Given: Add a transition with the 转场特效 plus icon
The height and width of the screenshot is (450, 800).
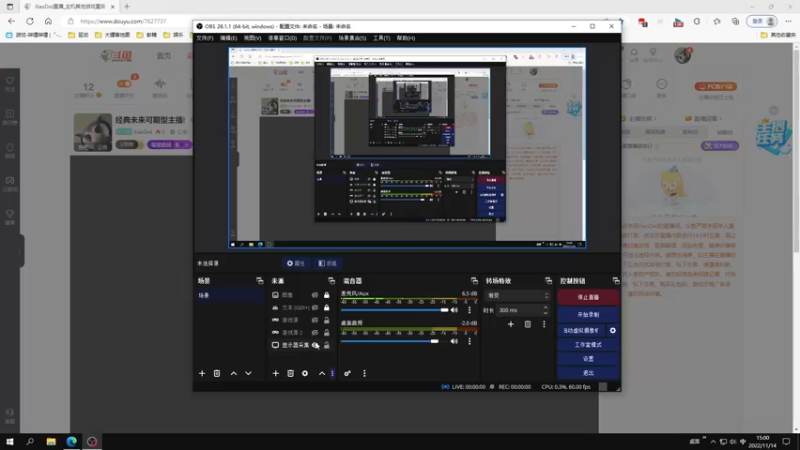Looking at the screenshot, I should tap(511, 324).
